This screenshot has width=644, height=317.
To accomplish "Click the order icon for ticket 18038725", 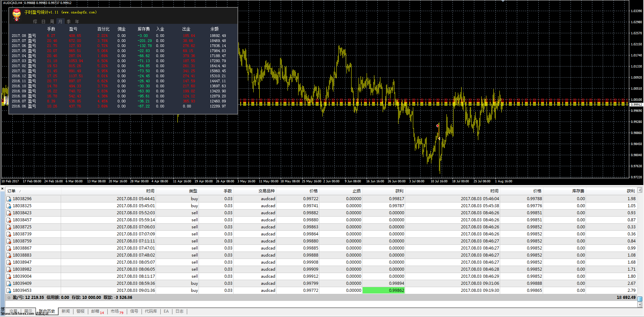I will (9, 227).
